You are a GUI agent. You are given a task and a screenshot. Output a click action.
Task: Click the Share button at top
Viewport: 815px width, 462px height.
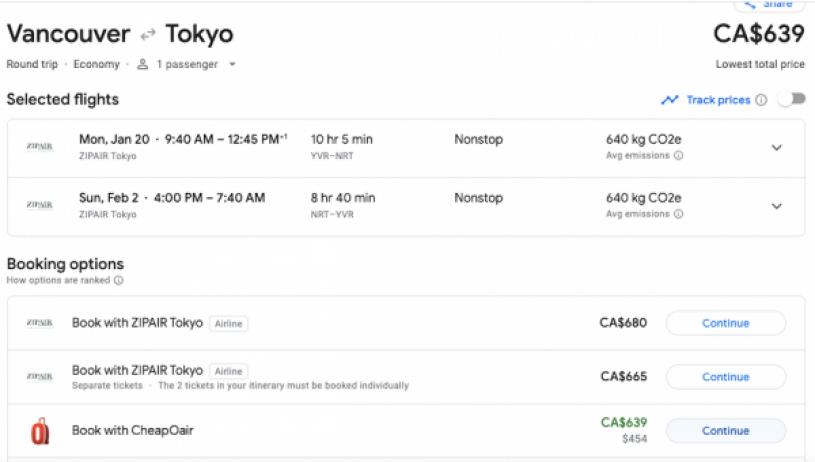pyautogui.click(x=768, y=5)
